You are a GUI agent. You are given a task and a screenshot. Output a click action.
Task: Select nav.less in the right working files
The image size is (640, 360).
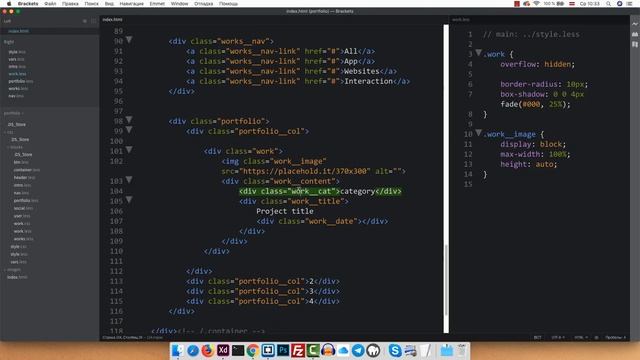click(x=16, y=96)
